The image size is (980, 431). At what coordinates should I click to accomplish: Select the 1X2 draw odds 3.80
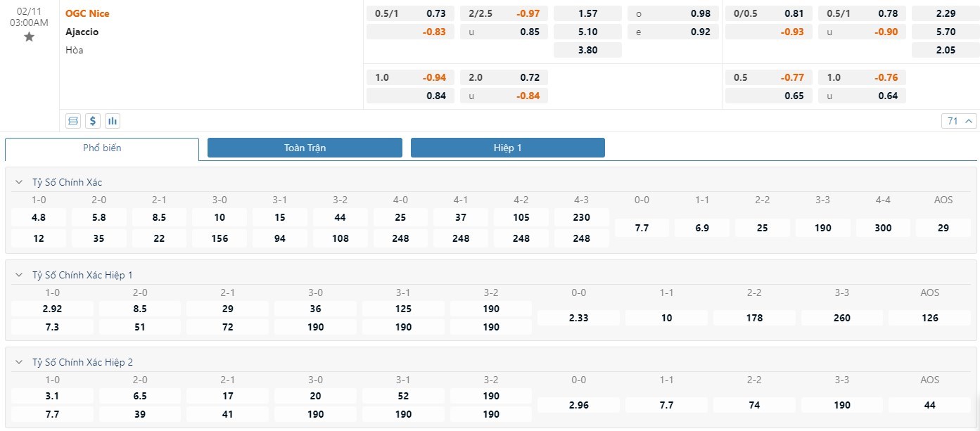pyautogui.click(x=587, y=50)
